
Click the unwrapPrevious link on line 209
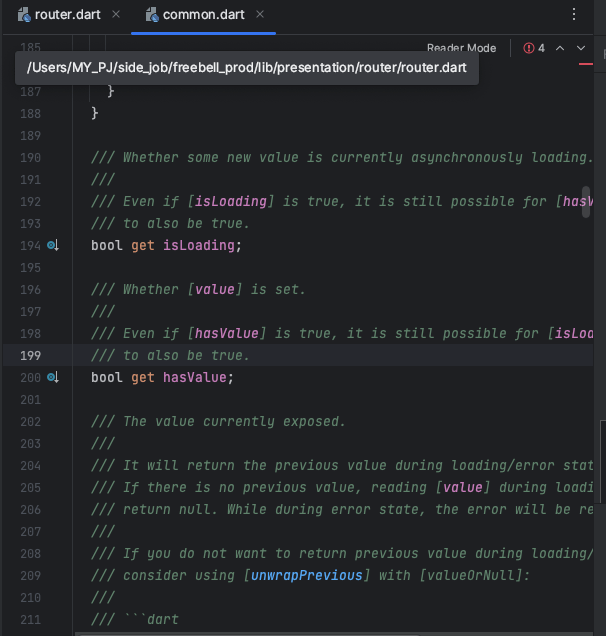click(307, 575)
